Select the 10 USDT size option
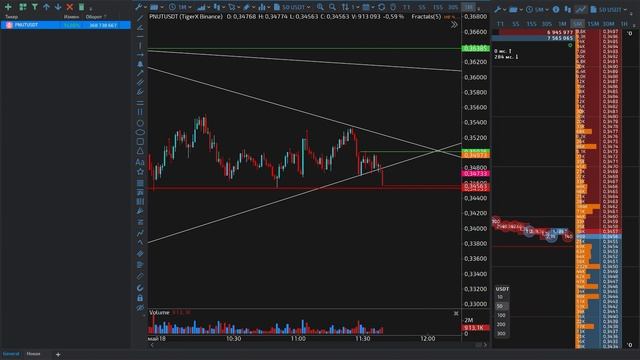Viewport: 640px width, 360px height. tap(500, 297)
